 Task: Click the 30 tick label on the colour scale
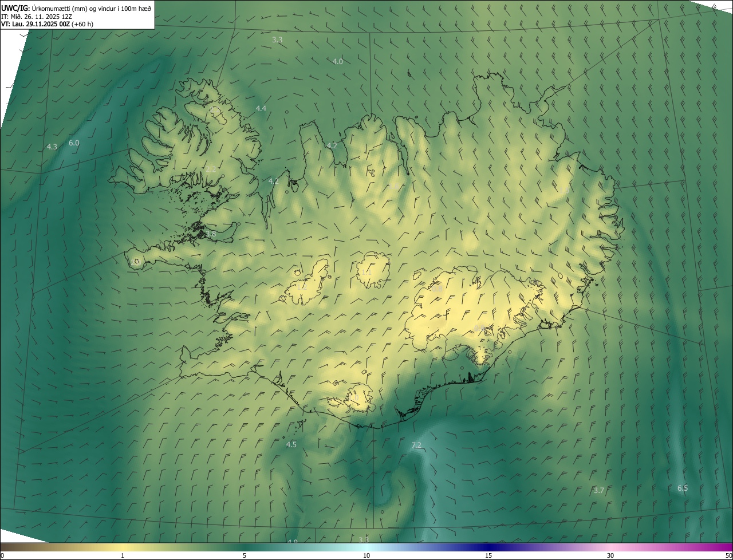click(x=610, y=555)
